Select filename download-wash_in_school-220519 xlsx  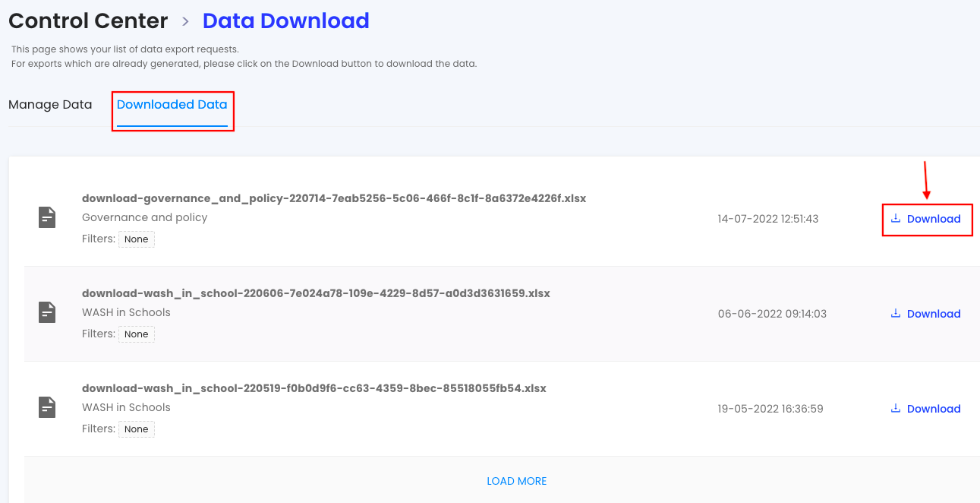pos(314,388)
